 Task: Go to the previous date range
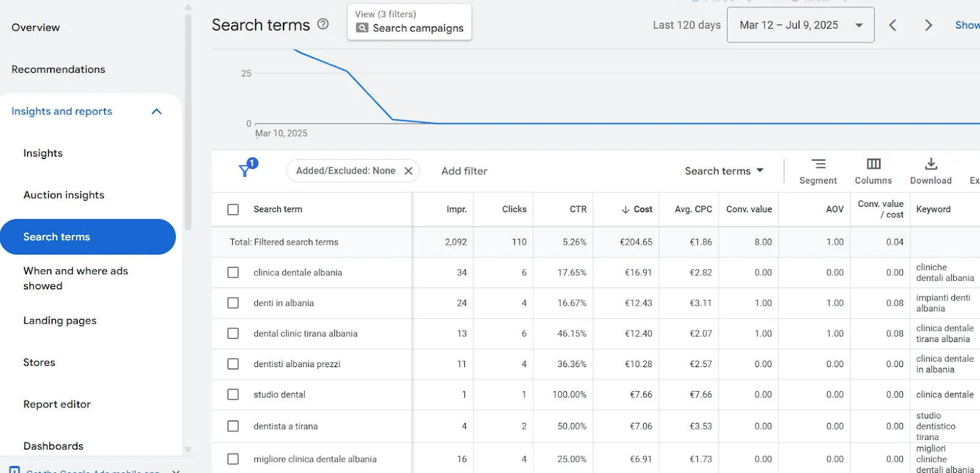pyautogui.click(x=893, y=25)
